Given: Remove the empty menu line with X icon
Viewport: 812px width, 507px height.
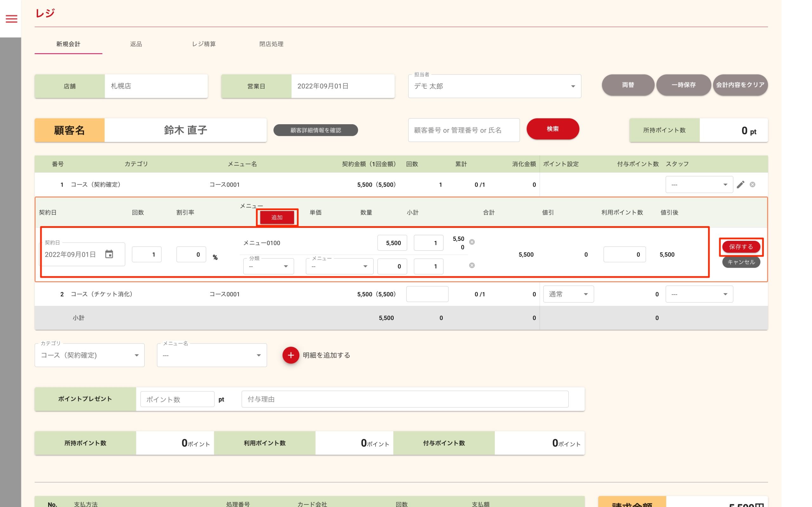Looking at the screenshot, I should 472,266.
